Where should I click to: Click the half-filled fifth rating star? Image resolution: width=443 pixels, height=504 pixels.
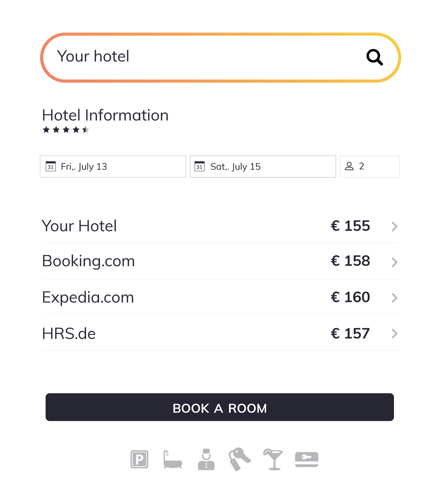(x=86, y=130)
